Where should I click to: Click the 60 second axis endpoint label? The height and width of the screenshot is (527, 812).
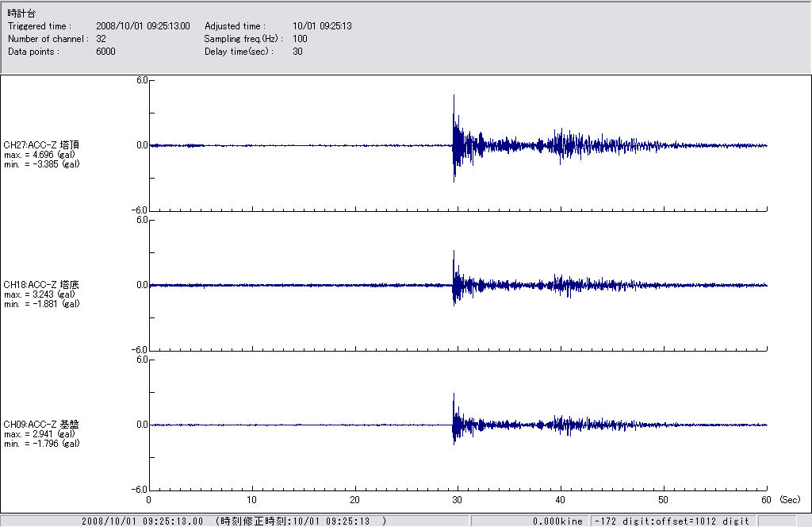(x=767, y=500)
